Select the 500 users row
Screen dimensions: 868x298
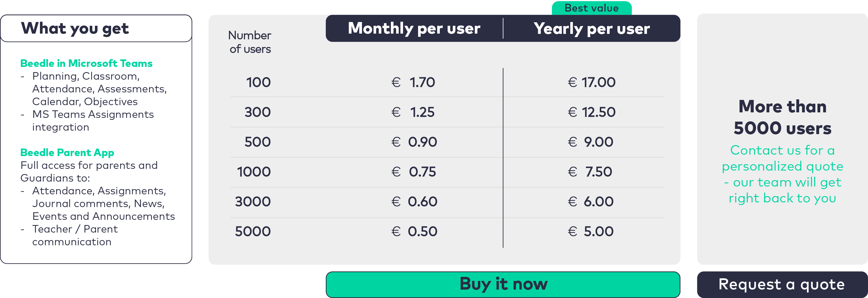pyautogui.click(x=258, y=142)
